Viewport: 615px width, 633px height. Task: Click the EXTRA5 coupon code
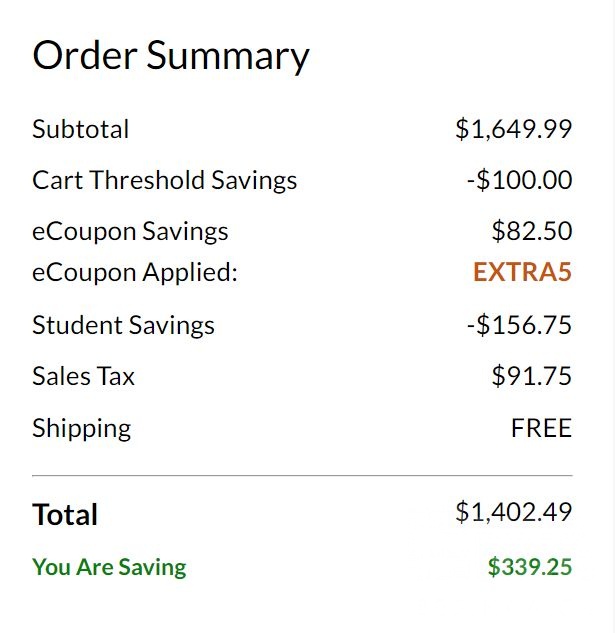522,272
